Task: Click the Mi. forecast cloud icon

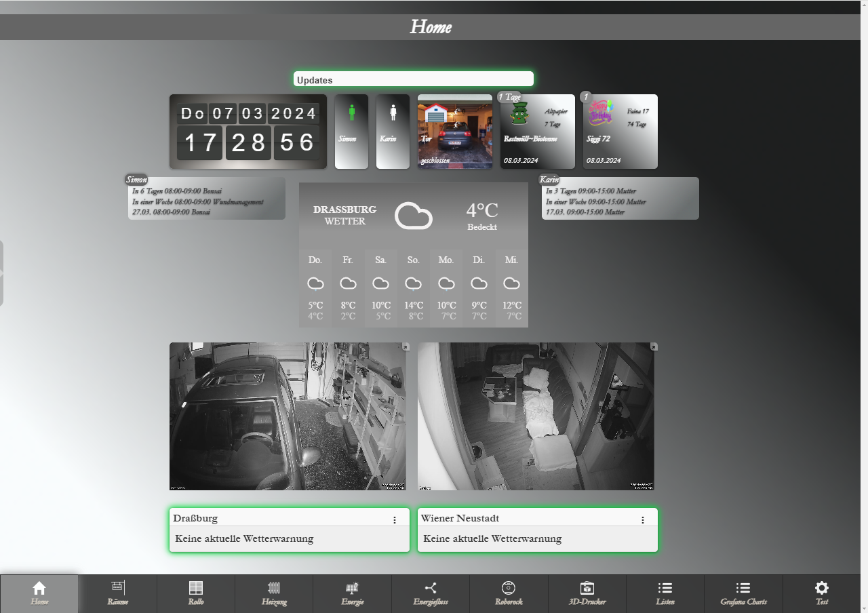Action: click(x=511, y=283)
